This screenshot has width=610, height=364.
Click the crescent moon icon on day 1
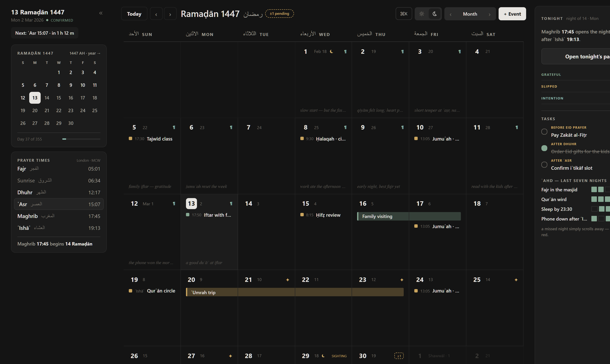pos(331,51)
